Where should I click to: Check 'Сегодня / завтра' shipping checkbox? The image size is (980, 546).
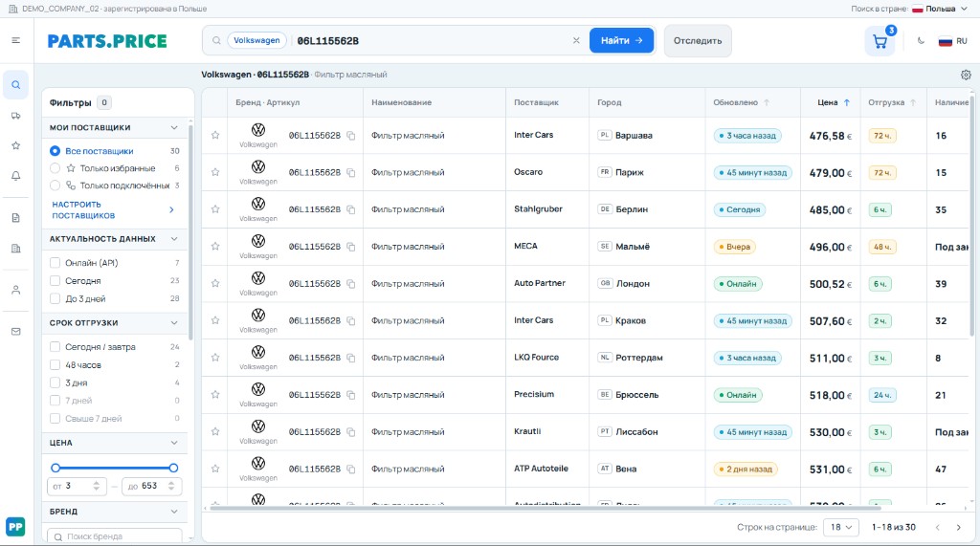point(55,347)
